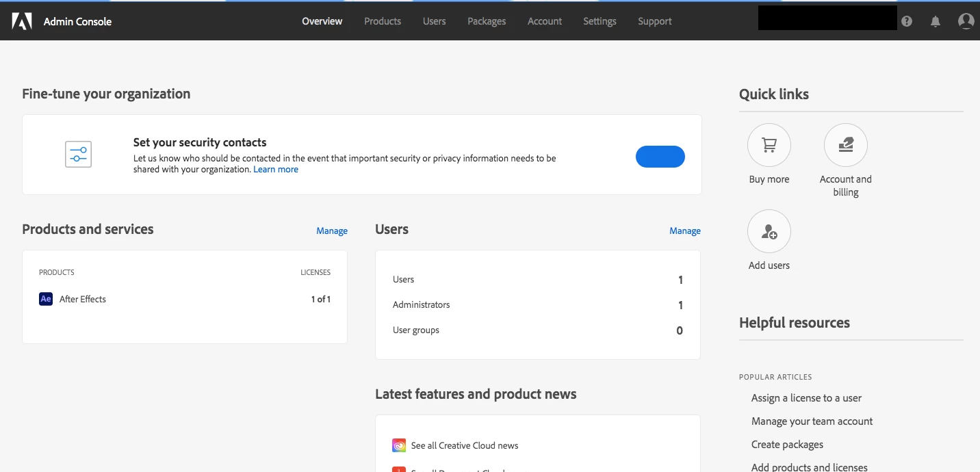980x472 pixels.
Task: Click the Set your security contacts heading
Action: click(x=200, y=142)
